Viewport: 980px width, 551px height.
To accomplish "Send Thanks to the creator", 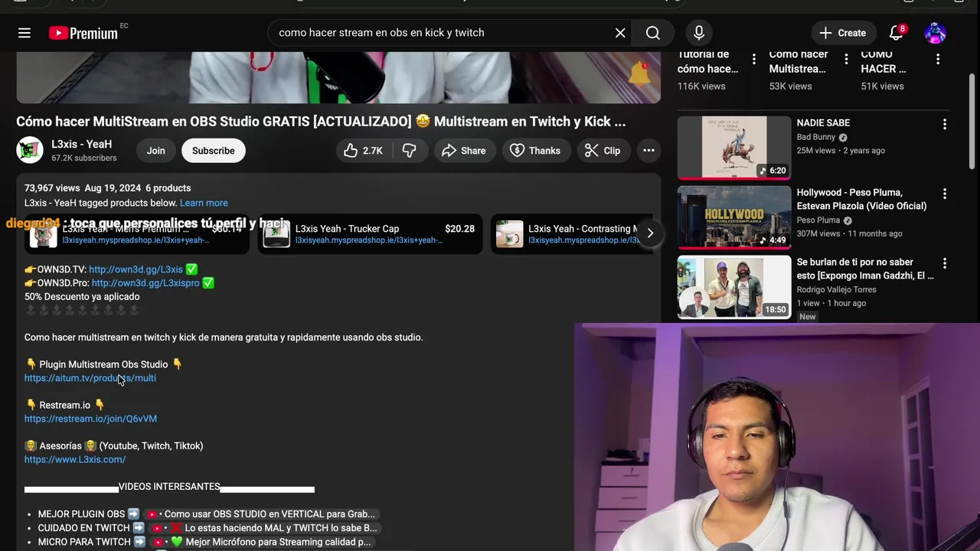I will (536, 151).
